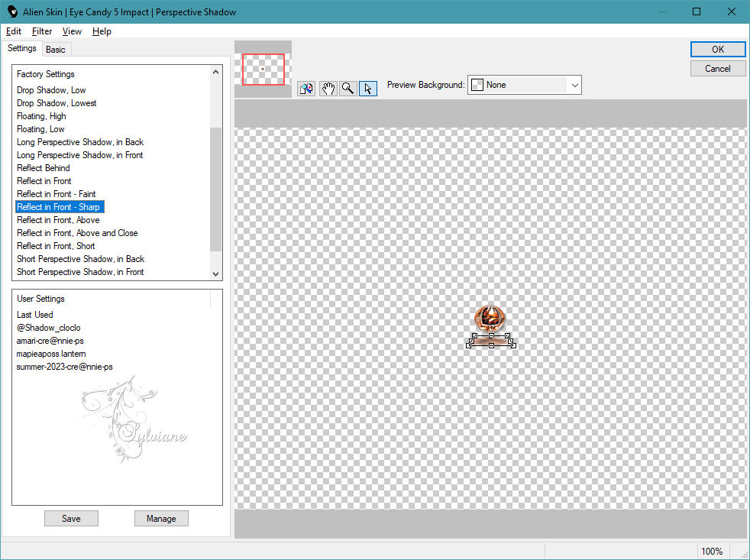Select Short Perspective Shadow, in Back
This screenshot has height=560, width=750.
click(80, 258)
